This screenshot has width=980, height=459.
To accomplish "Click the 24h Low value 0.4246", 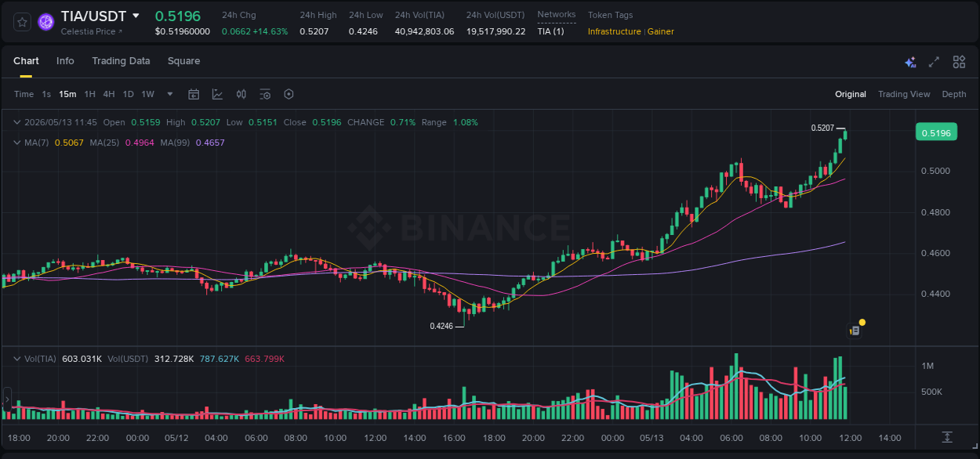I will (363, 31).
